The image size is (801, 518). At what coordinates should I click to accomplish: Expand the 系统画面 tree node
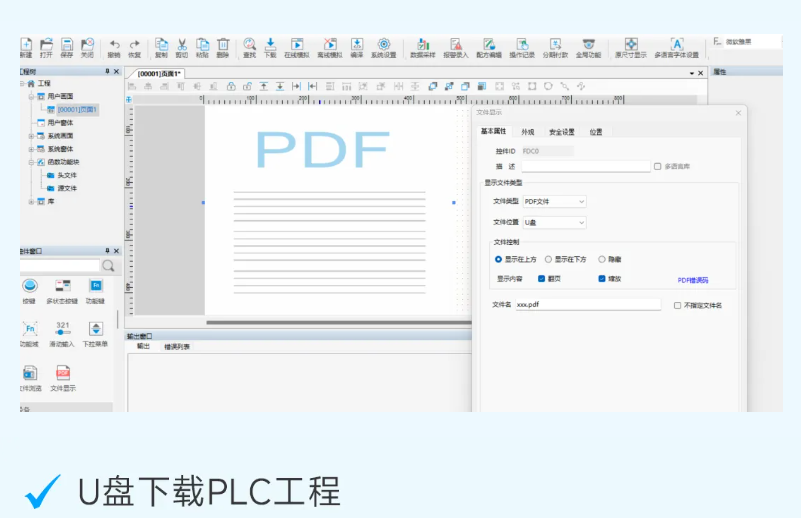pyautogui.click(x=30, y=135)
